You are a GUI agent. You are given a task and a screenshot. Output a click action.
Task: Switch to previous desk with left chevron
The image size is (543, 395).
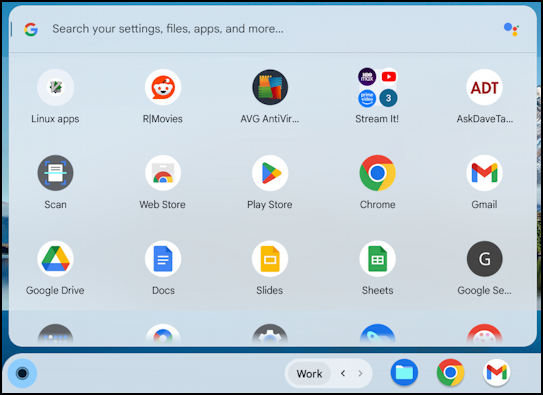click(x=343, y=373)
